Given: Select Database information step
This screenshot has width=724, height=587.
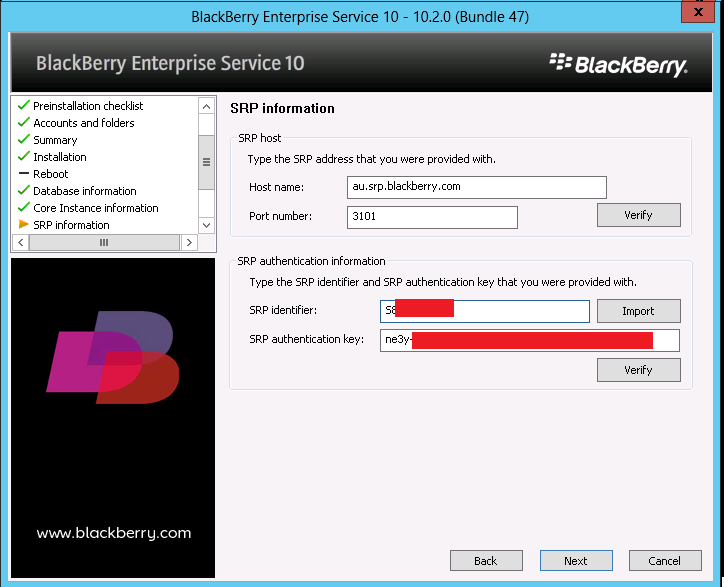Looking at the screenshot, I should pyautogui.click(x=84, y=191).
